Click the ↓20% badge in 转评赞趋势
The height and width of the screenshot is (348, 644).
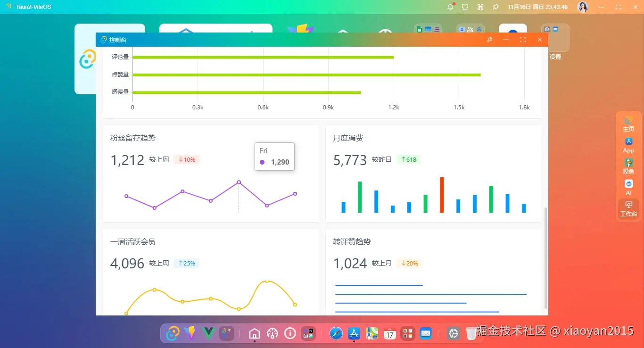point(409,264)
